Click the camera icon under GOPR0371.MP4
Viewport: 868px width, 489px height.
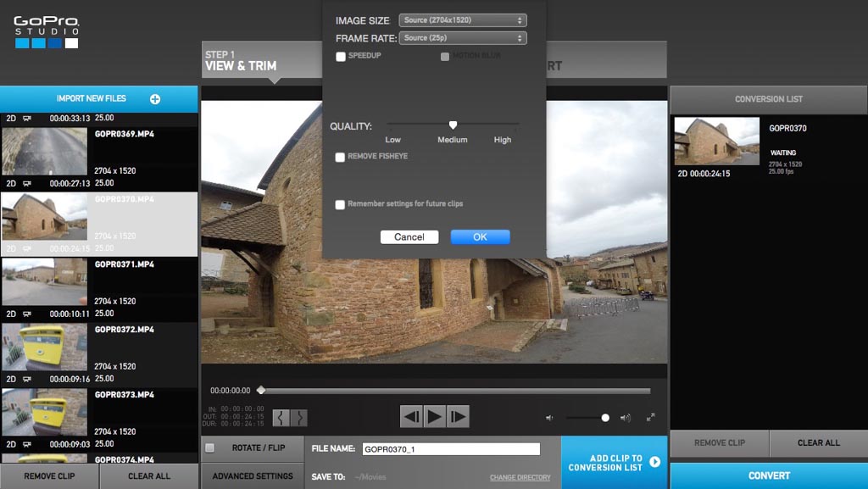coord(27,314)
